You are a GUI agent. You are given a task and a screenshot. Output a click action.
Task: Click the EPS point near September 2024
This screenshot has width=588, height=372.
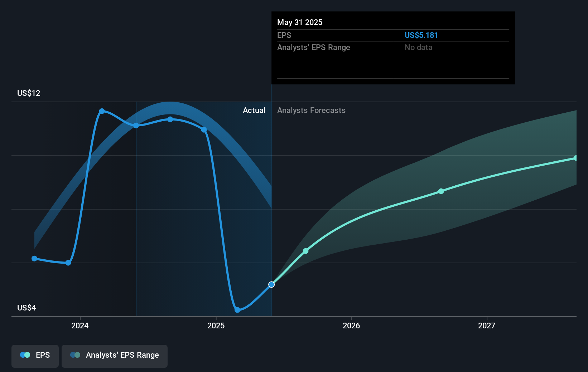coord(170,119)
